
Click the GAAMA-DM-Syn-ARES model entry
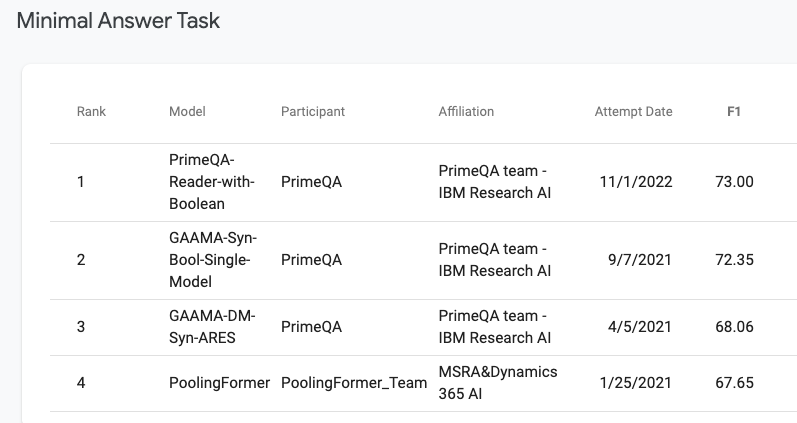[212, 327]
